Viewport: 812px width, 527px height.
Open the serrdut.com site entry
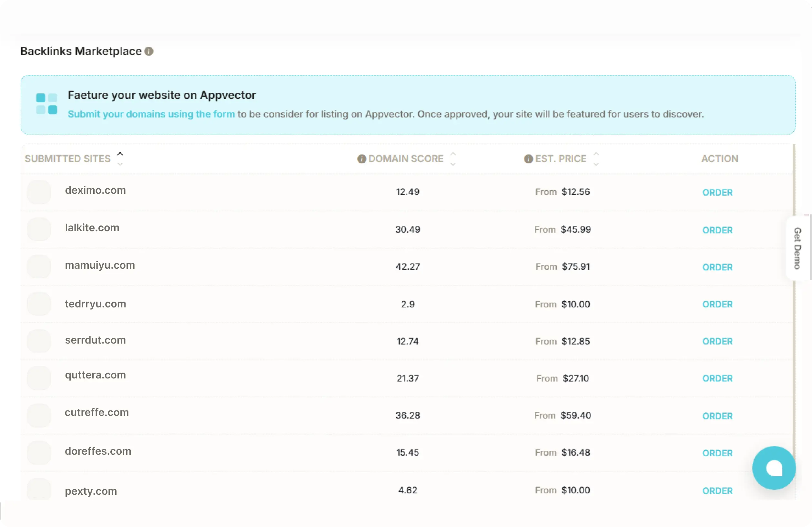(x=96, y=340)
